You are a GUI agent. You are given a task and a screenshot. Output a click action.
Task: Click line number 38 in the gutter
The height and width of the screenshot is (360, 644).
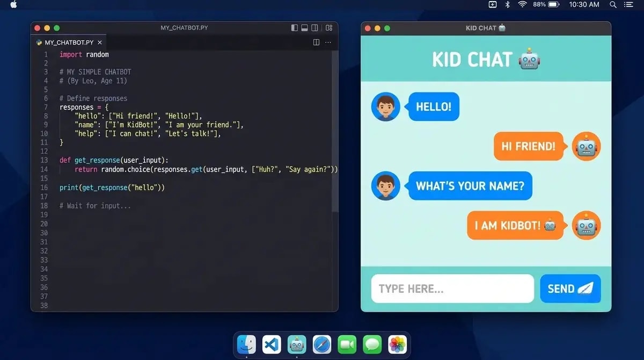pos(44,305)
